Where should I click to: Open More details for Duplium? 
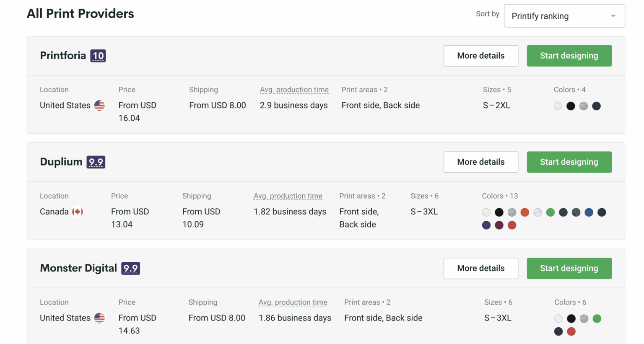click(481, 162)
